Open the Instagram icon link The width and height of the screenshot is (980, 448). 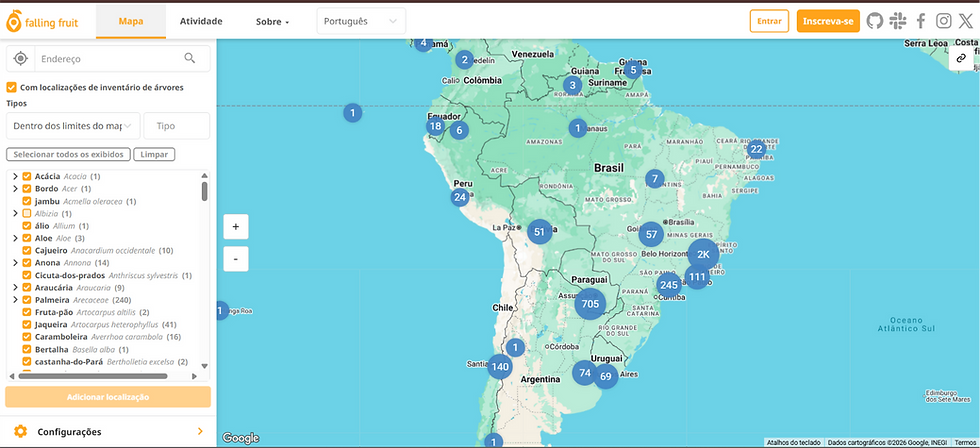pyautogui.click(x=944, y=21)
